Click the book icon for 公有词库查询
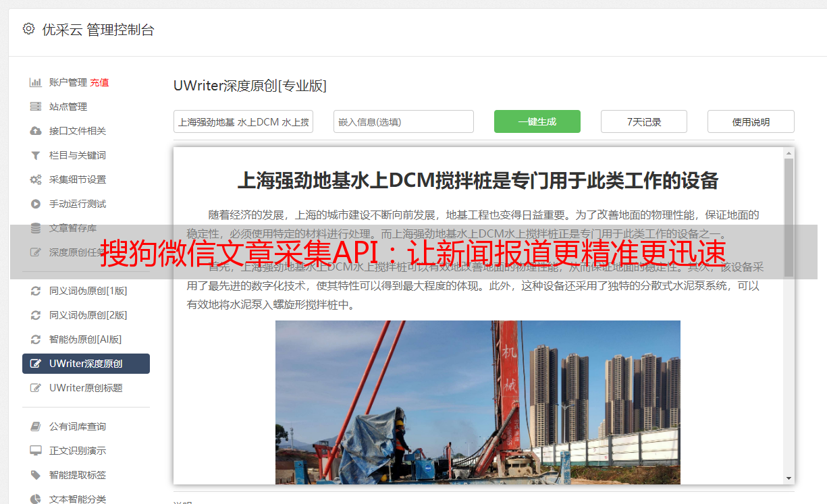The height and width of the screenshot is (504, 827). (36, 426)
